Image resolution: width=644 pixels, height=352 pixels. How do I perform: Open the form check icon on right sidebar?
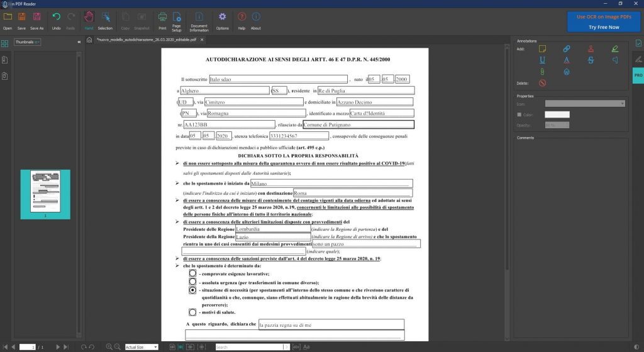(638, 43)
